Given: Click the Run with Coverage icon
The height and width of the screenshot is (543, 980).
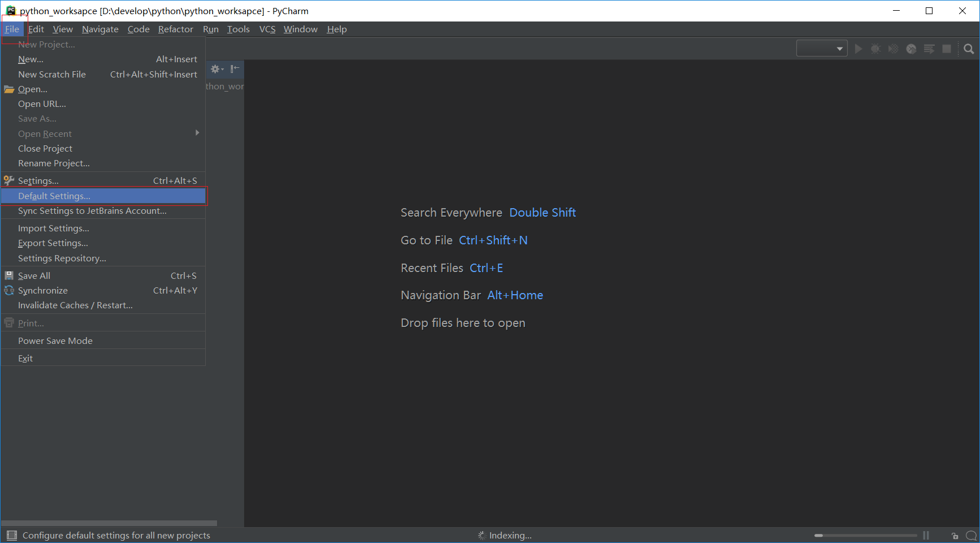Looking at the screenshot, I should (x=894, y=49).
